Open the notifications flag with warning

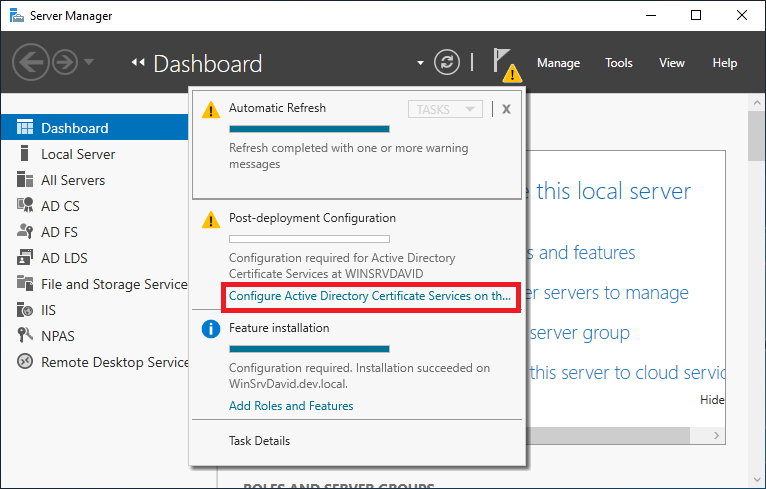pos(505,64)
